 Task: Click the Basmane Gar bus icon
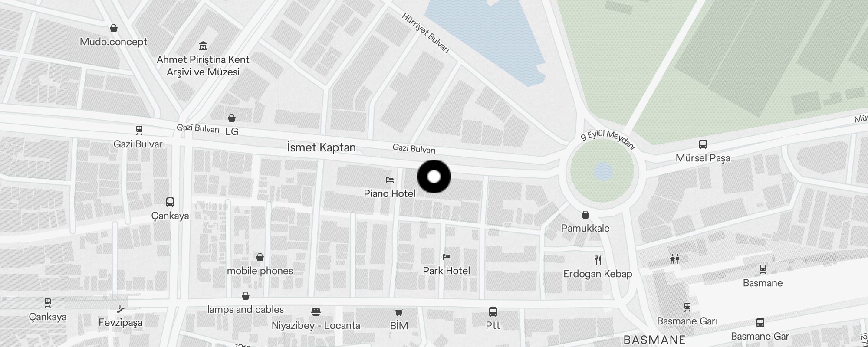[760, 322]
